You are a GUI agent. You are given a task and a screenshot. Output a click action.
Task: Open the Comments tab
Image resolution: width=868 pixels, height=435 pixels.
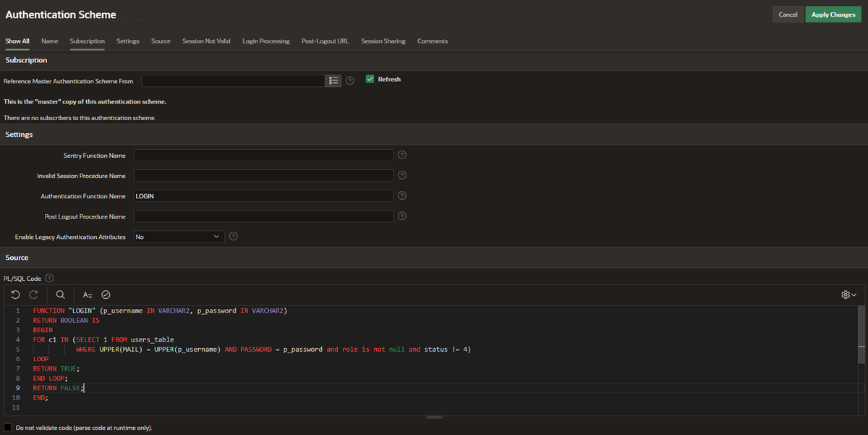(433, 41)
